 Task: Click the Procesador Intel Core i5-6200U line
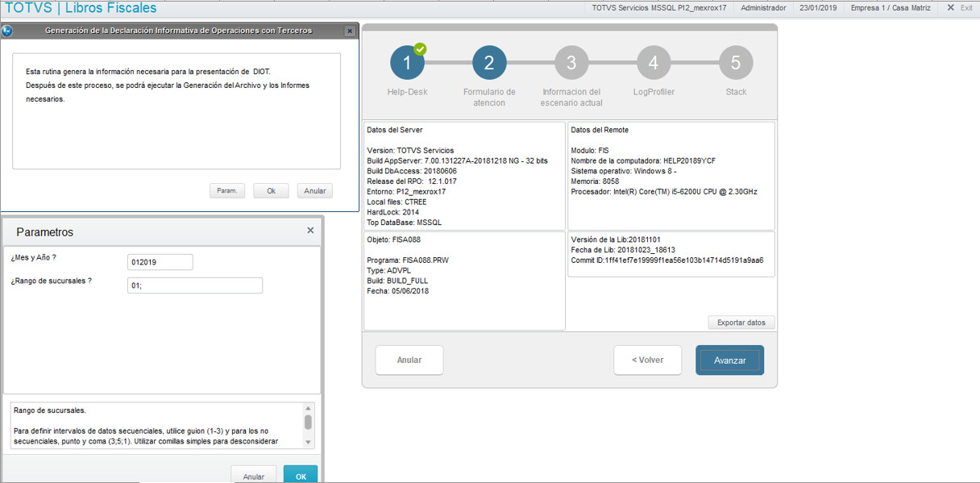click(664, 192)
